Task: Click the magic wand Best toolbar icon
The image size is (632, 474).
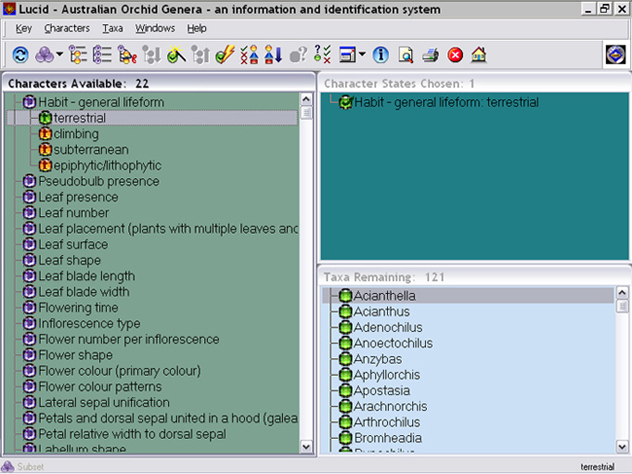Action: 176,55
